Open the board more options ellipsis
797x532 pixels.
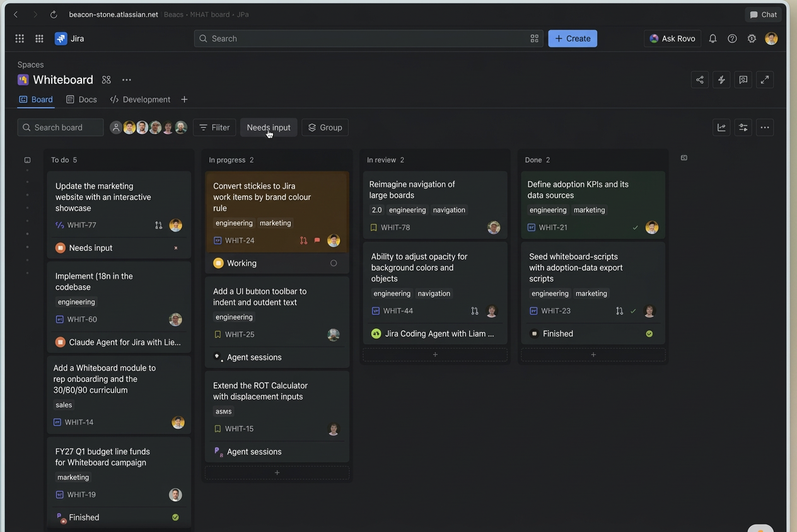tap(765, 127)
